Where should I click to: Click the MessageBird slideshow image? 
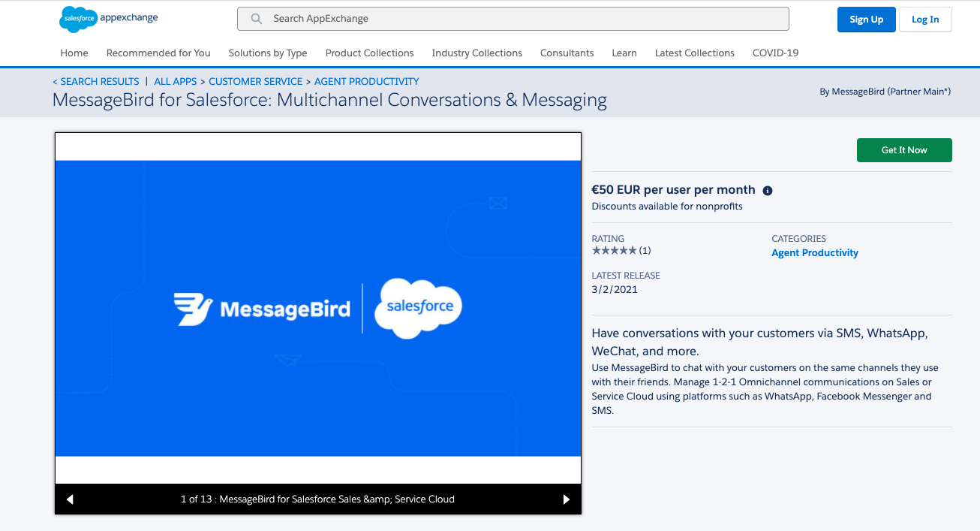coord(318,308)
